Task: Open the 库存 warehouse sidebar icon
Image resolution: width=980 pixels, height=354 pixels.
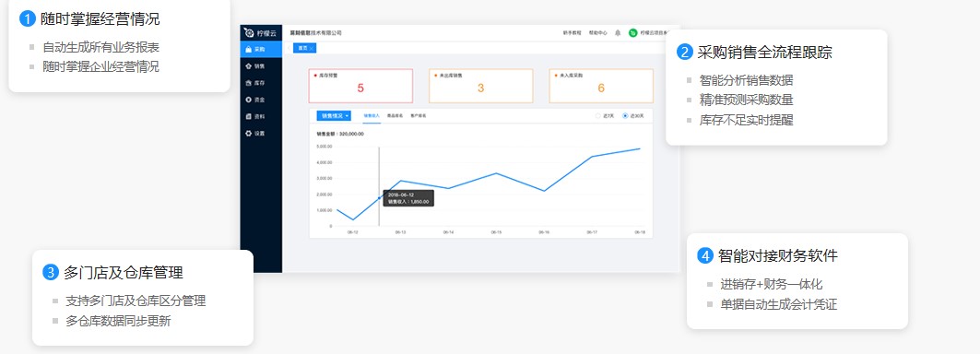Action: click(249, 83)
